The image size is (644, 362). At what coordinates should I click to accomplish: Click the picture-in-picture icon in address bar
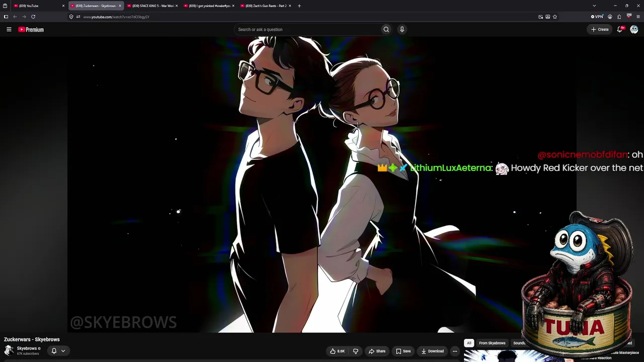[541, 17]
